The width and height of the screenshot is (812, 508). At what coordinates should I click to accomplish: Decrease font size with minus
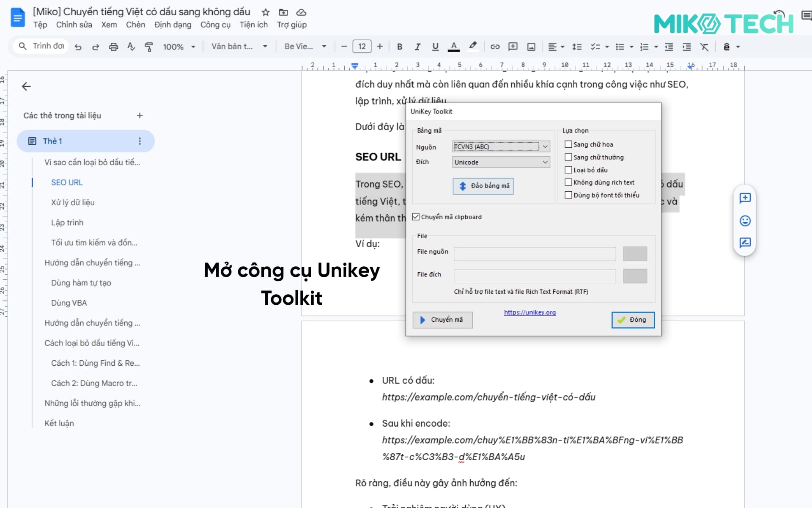pyautogui.click(x=344, y=47)
